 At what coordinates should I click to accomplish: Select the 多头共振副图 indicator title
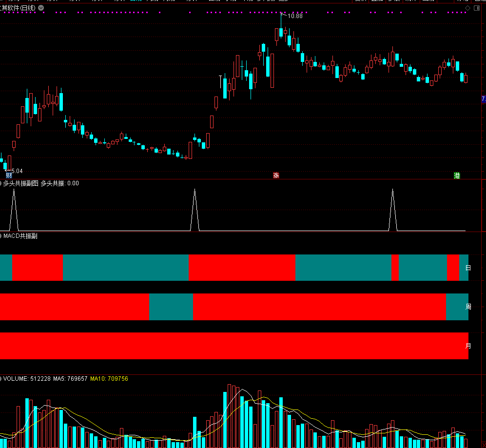21,183
